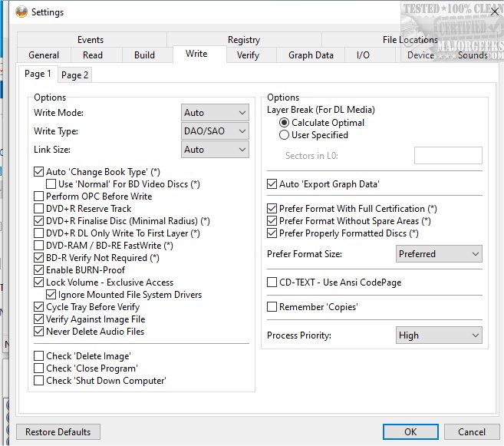The height and width of the screenshot is (446, 504).
Task: Click the Sectors in L0 input field
Action: tap(448, 156)
